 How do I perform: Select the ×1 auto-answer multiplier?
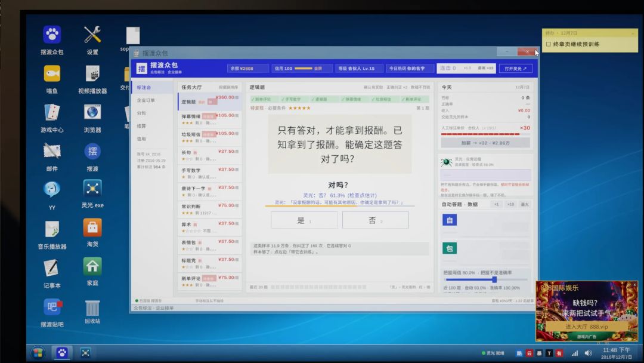497,204
